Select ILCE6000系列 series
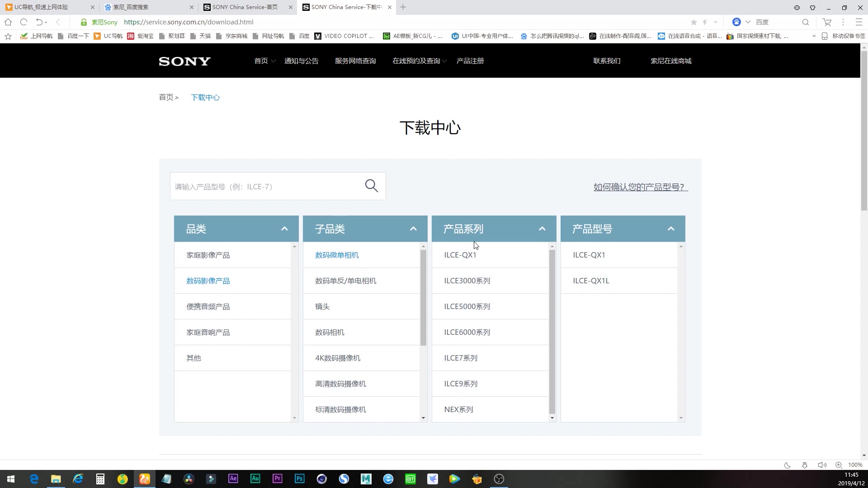Image resolution: width=868 pixels, height=488 pixels. click(x=490, y=332)
